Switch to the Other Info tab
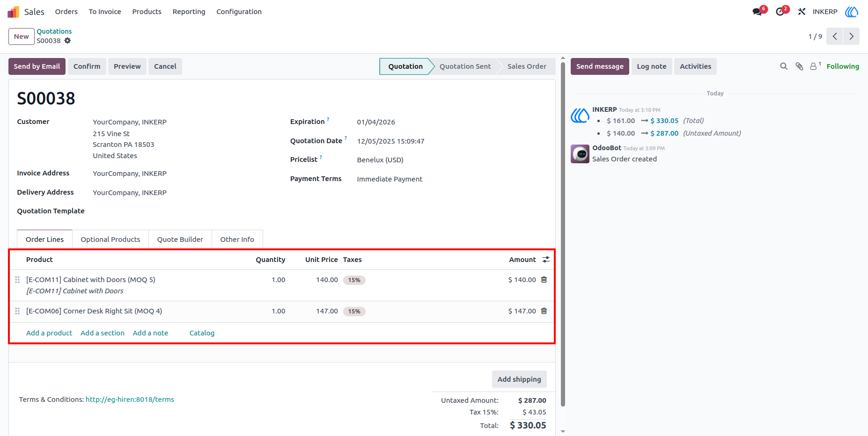Image resolution: width=868 pixels, height=436 pixels. (x=237, y=240)
